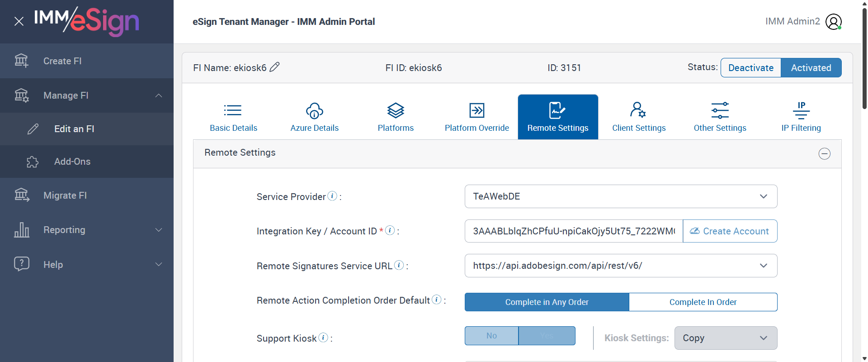Click the Support Kiosk info icon
868x362 pixels.
pos(323,338)
